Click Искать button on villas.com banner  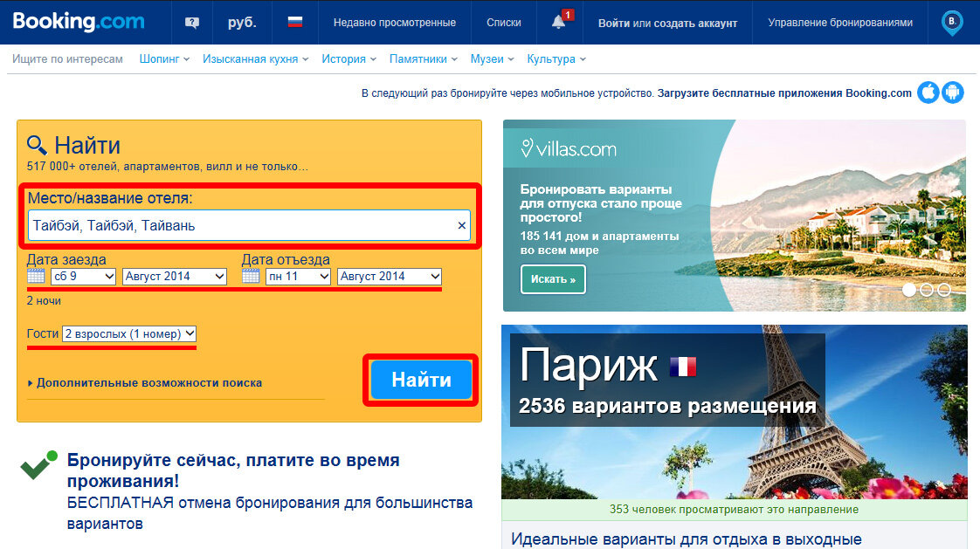tap(553, 279)
